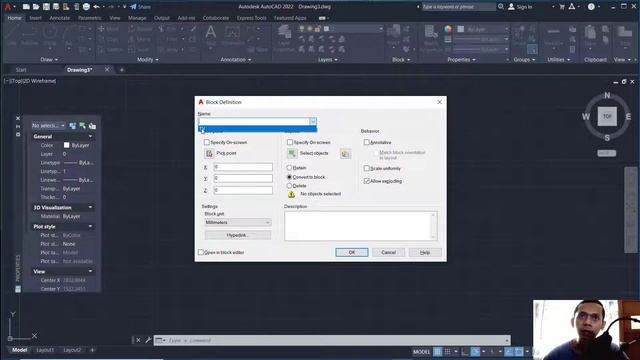640x360 pixels.
Task: Check Specify On-screen under Objects
Action: [290, 142]
